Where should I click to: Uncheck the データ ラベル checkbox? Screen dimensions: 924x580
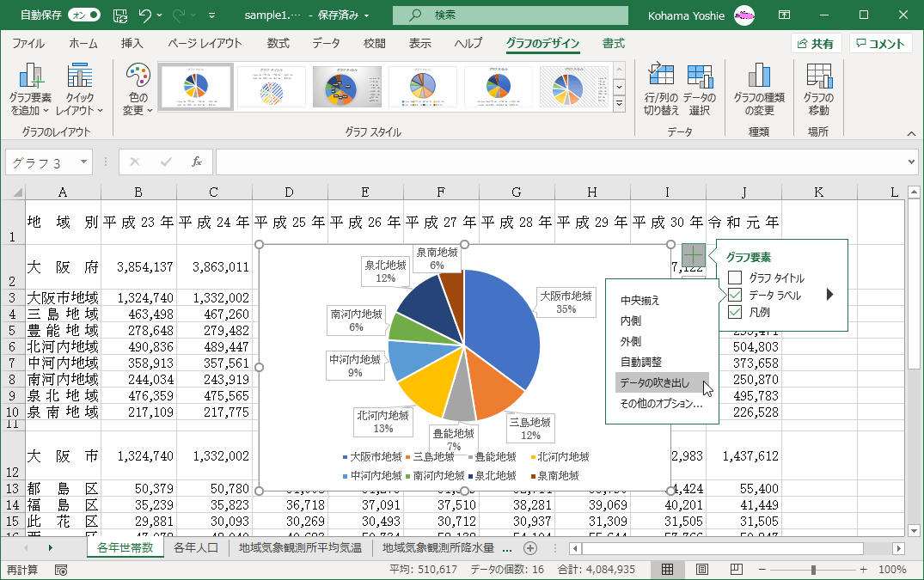coord(735,295)
